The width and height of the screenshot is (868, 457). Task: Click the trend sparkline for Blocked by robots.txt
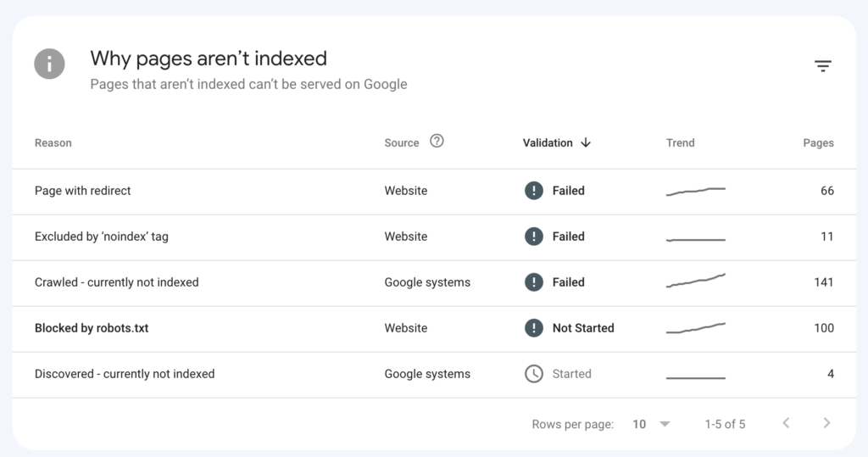tap(696, 327)
